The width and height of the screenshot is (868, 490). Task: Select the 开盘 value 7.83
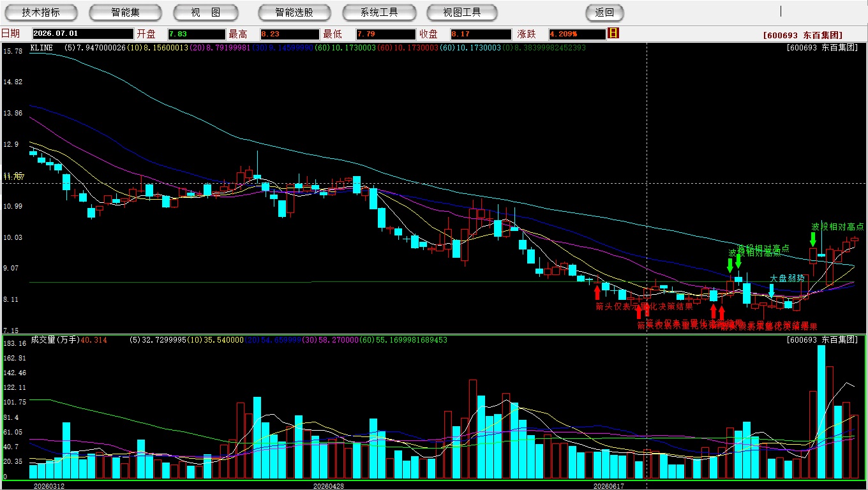point(197,34)
